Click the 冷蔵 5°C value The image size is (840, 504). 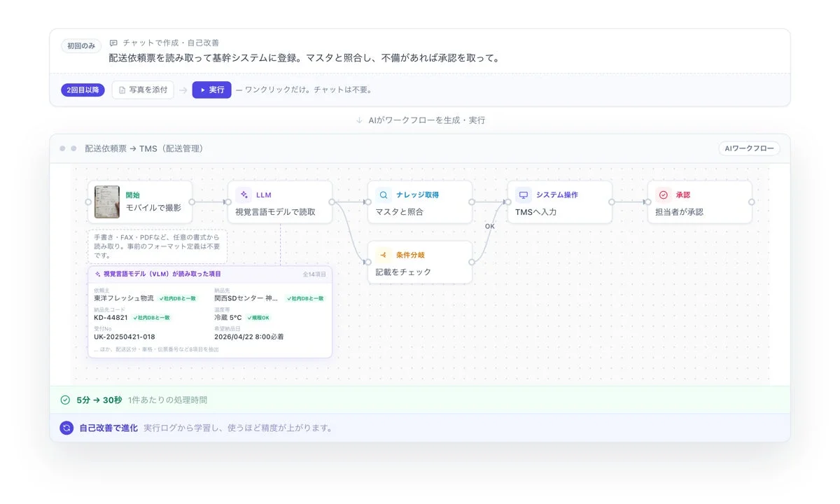tap(228, 317)
